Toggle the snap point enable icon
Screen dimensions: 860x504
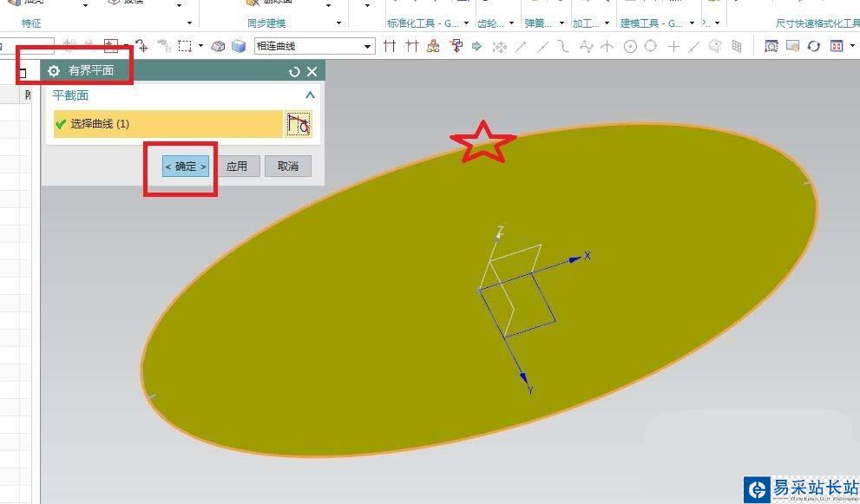(x=499, y=47)
